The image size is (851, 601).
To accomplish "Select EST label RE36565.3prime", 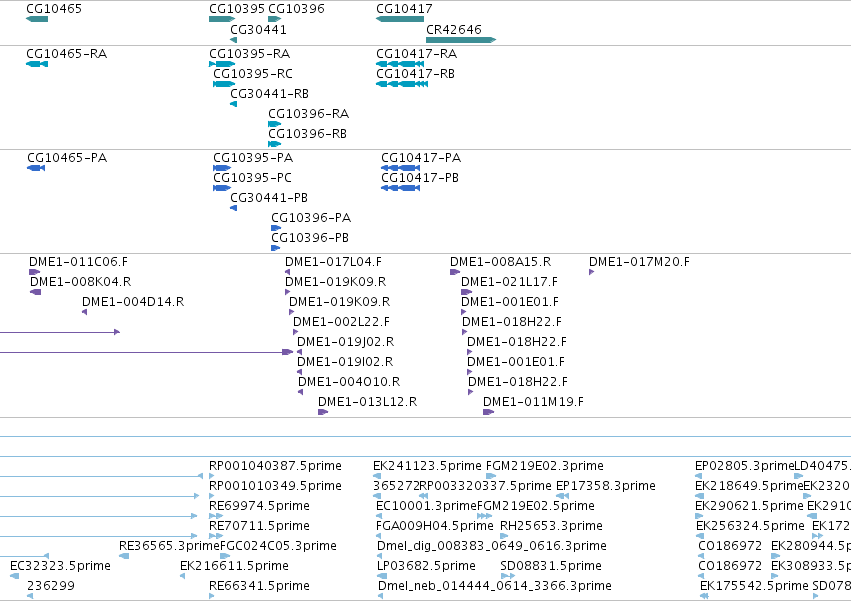I will pos(169,546).
